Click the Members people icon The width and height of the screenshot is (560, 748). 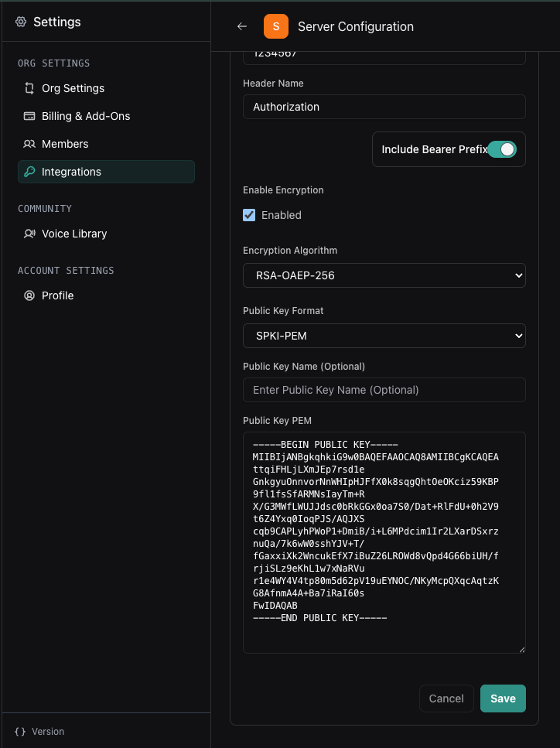pyautogui.click(x=29, y=144)
